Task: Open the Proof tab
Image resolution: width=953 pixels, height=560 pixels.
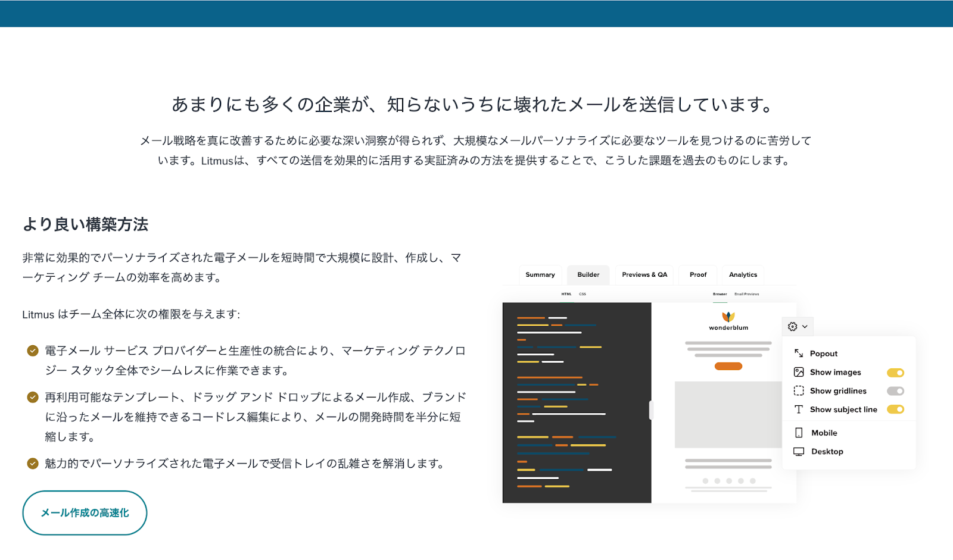Action: 698,275
